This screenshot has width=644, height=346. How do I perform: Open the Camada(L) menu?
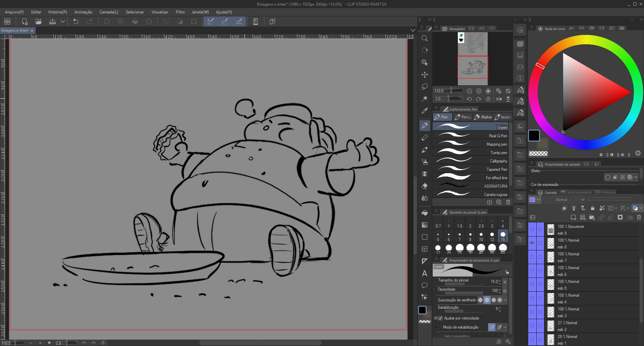point(109,12)
